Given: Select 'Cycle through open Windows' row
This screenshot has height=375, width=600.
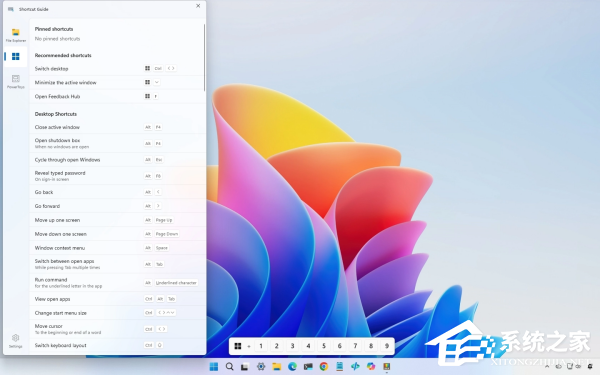Looking at the screenshot, I should click(117, 160).
